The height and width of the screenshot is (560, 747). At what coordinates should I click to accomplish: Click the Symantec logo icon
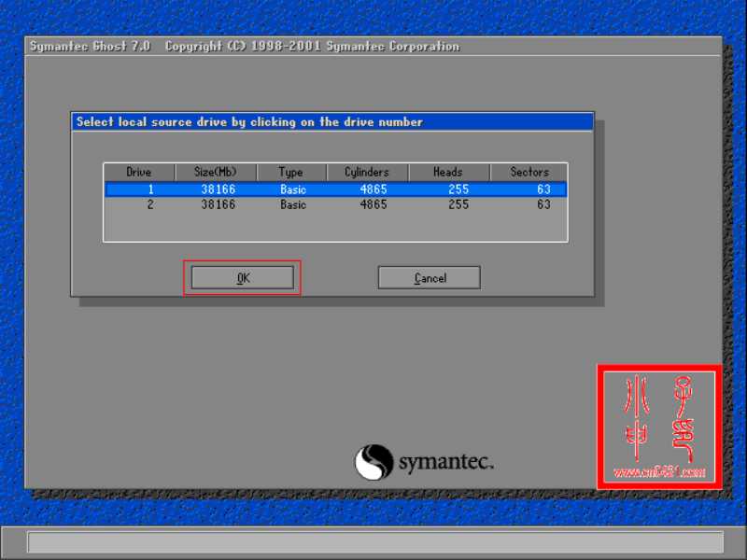[374, 462]
